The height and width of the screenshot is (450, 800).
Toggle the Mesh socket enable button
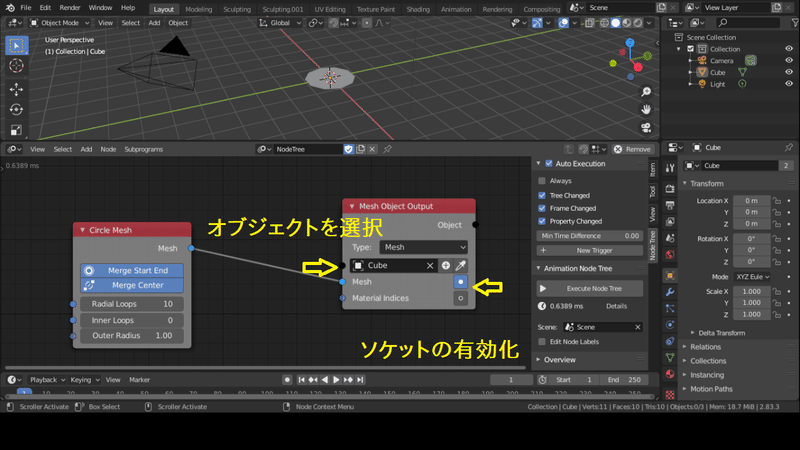461,282
